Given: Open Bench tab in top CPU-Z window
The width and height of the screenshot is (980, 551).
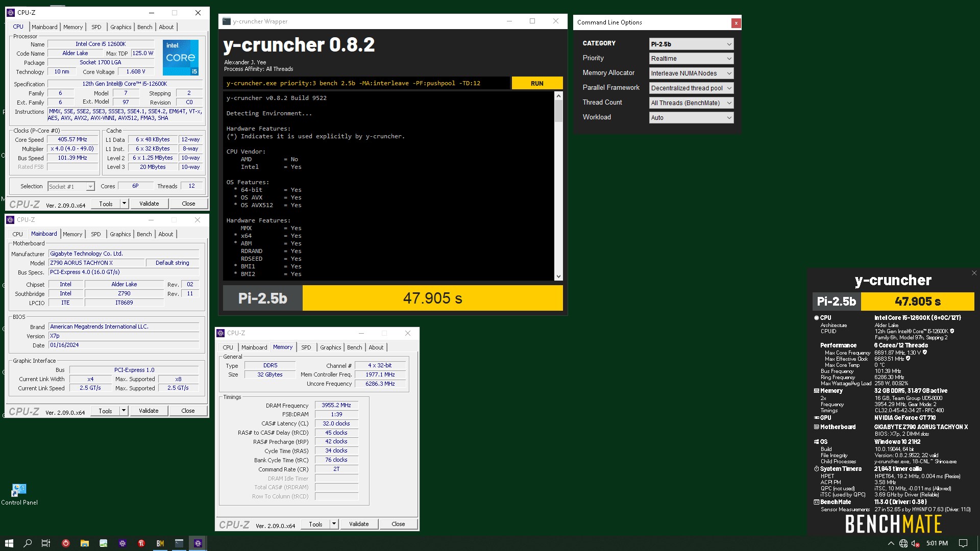Looking at the screenshot, I should click(145, 27).
